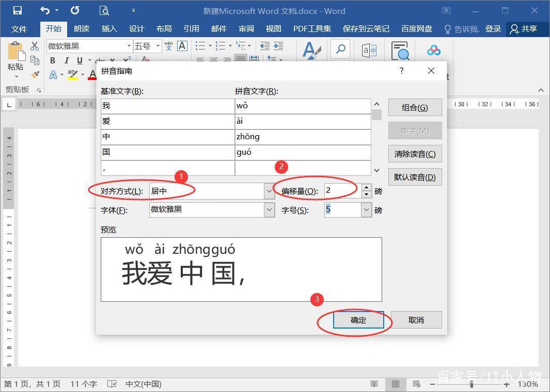550x392 pixels.
Task: Click the Character Border A icon
Action: pos(182,46)
